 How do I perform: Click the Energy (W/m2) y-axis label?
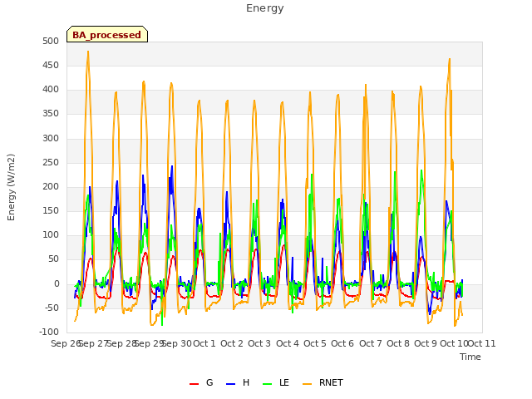[11, 187]
